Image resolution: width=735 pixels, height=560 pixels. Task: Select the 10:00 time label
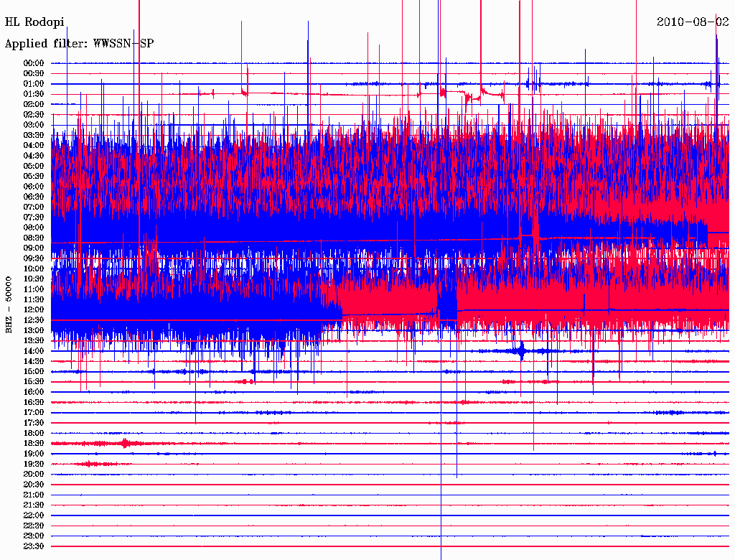pos(34,269)
